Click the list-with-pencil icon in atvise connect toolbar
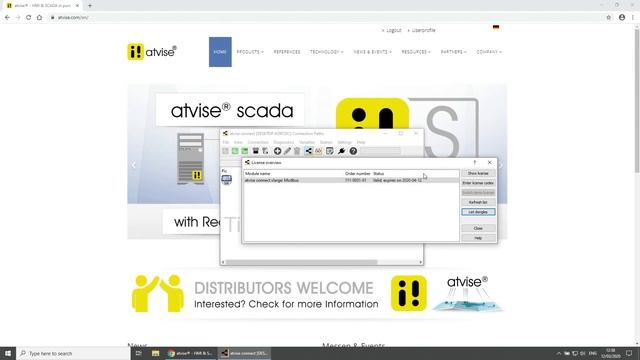 [330, 151]
